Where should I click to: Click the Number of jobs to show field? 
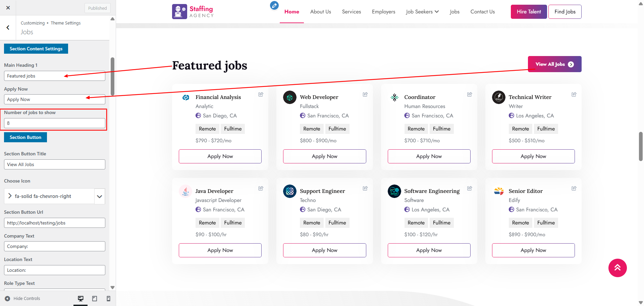click(x=55, y=123)
